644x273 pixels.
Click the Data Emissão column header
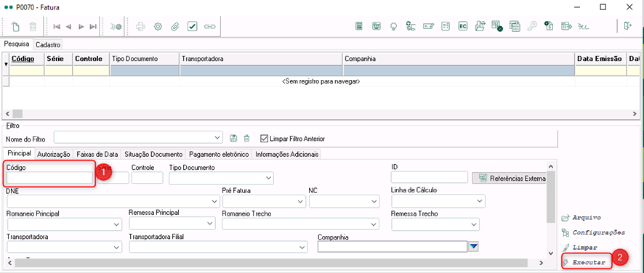(x=600, y=59)
